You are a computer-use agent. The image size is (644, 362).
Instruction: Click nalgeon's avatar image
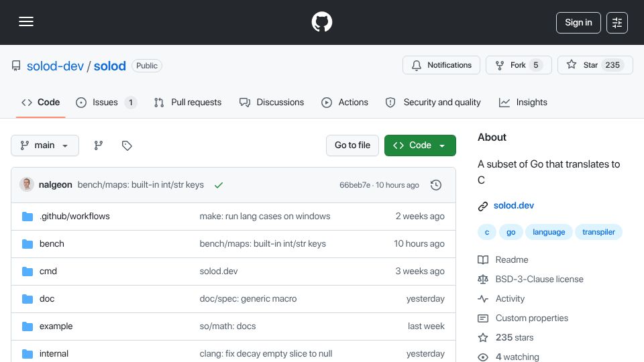pos(27,185)
